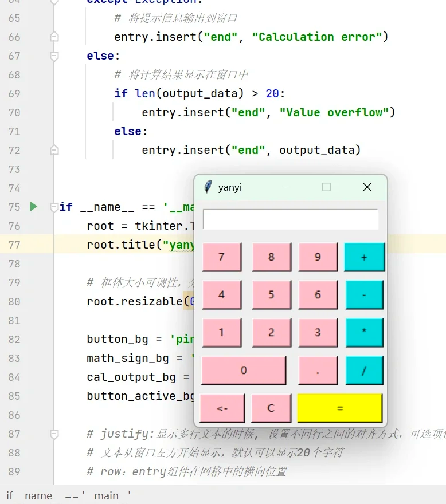Click the breadcrumb if __name__ == '__main__'

69,495
